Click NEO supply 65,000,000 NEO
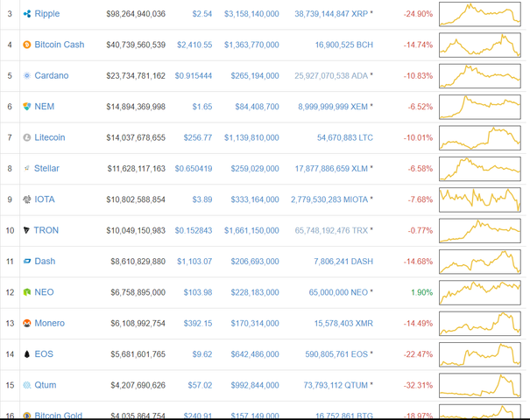The image size is (530, 420). pyautogui.click(x=338, y=292)
